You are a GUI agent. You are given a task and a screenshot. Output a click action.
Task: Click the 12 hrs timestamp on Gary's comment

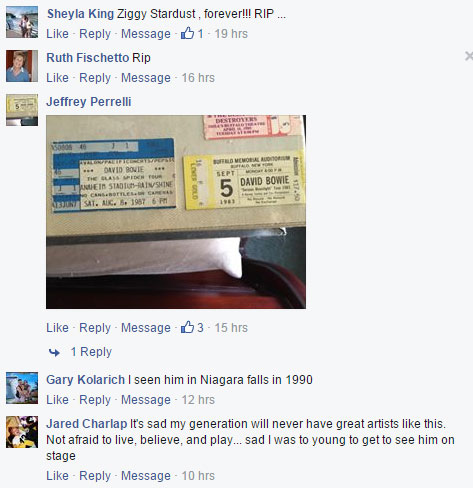coord(198,400)
